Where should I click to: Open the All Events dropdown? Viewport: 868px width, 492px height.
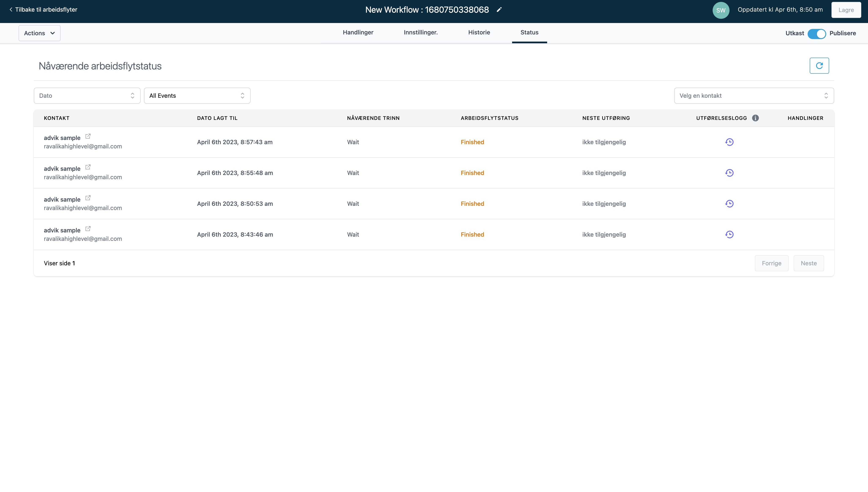(197, 96)
